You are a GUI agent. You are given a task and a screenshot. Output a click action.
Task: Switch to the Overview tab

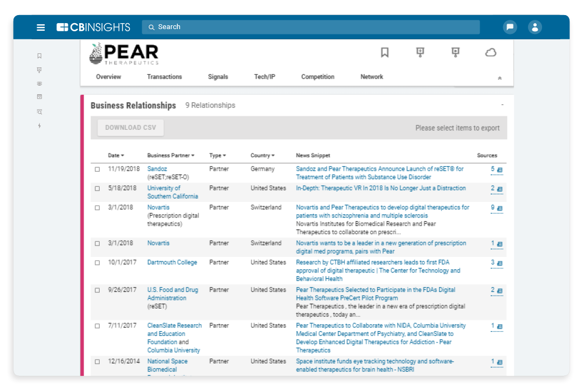click(x=108, y=77)
